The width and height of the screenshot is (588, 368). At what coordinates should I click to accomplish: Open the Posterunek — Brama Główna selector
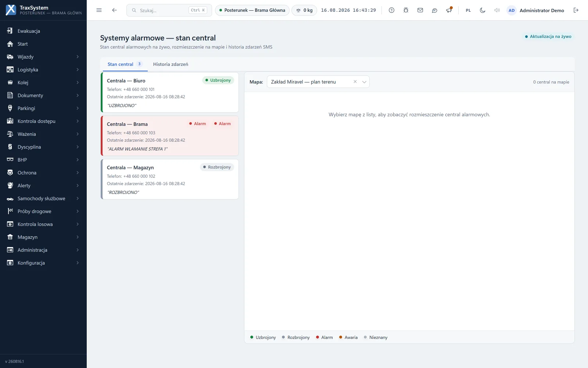coord(252,10)
